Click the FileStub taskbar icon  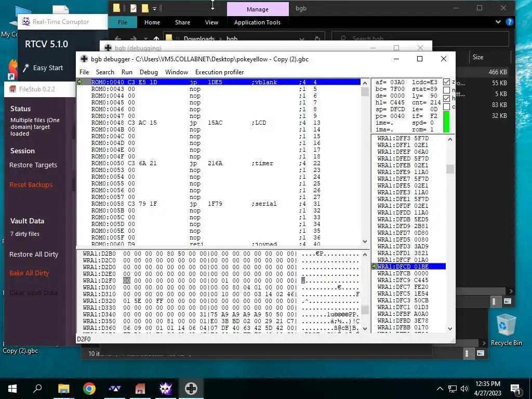(140, 389)
